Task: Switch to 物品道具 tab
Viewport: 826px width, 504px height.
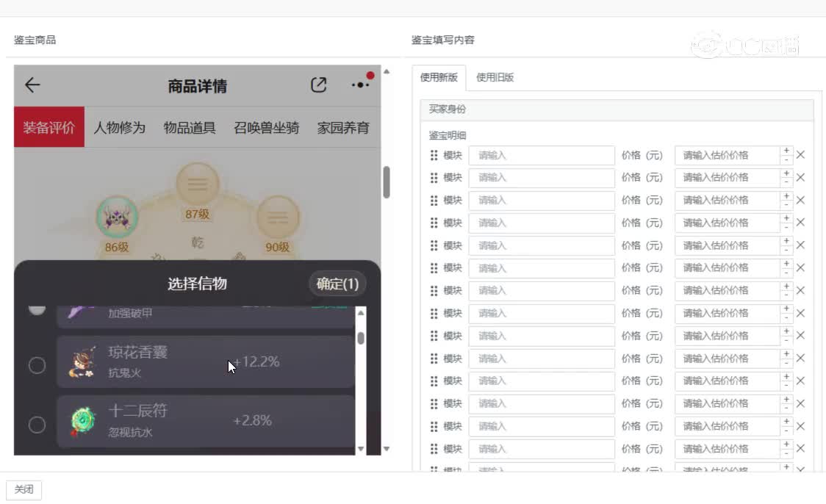Action: point(190,127)
